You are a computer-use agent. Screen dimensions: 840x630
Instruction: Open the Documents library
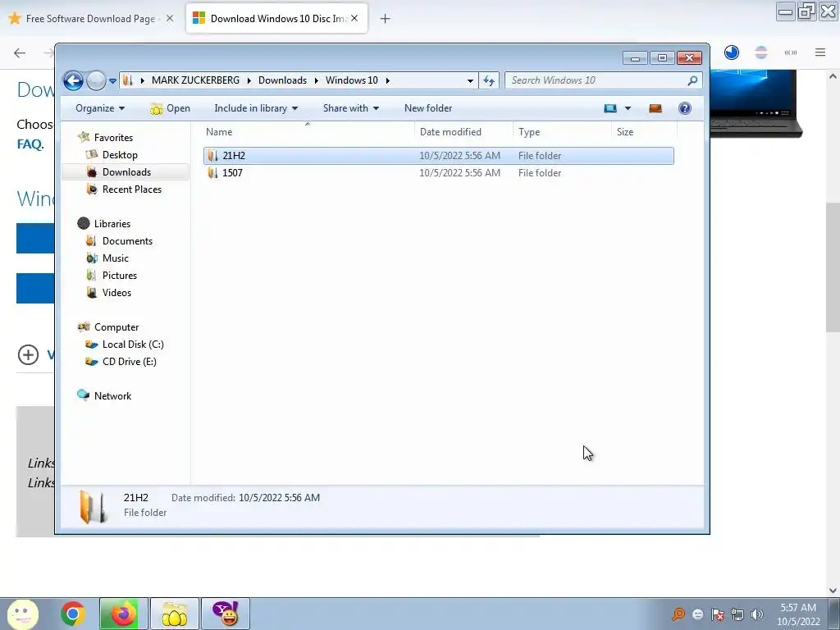127,241
